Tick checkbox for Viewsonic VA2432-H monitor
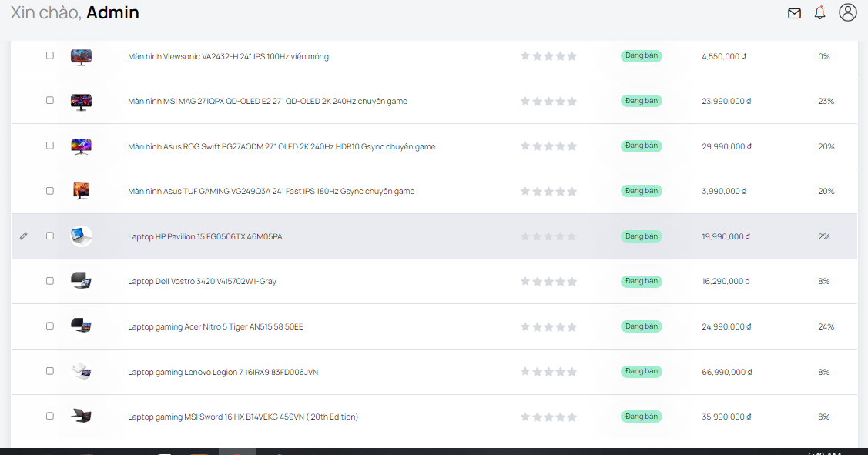868x455 pixels. [x=50, y=55]
